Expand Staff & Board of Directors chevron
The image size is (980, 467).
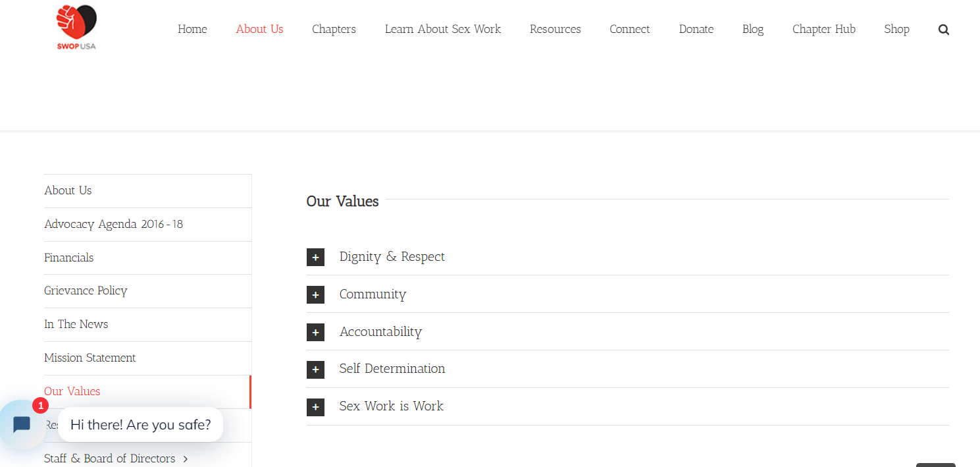pos(186,459)
